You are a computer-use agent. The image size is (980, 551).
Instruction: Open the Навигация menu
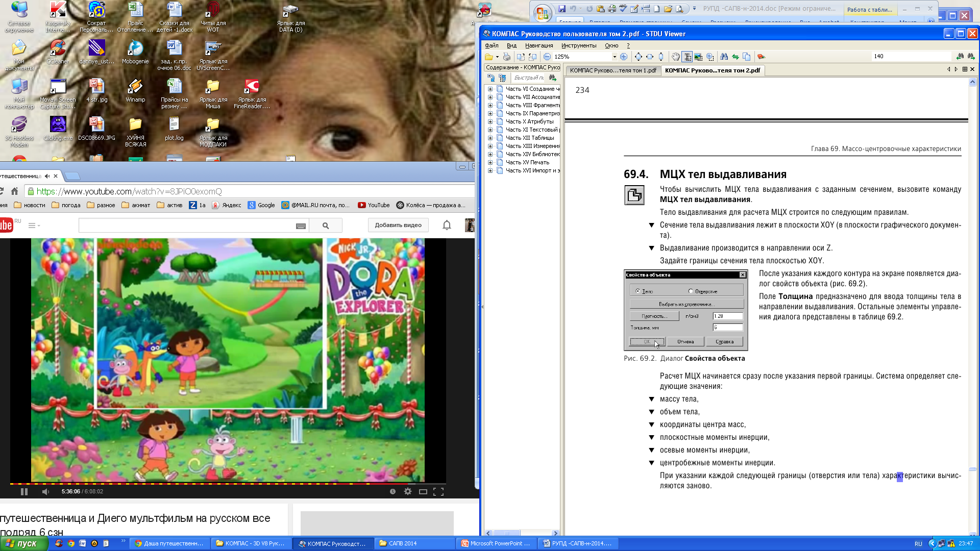[539, 45]
